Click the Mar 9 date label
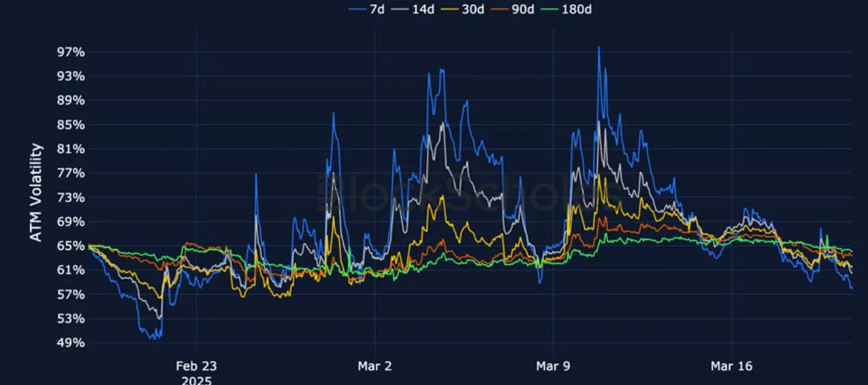This screenshot has height=385, width=868. coord(553,367)
